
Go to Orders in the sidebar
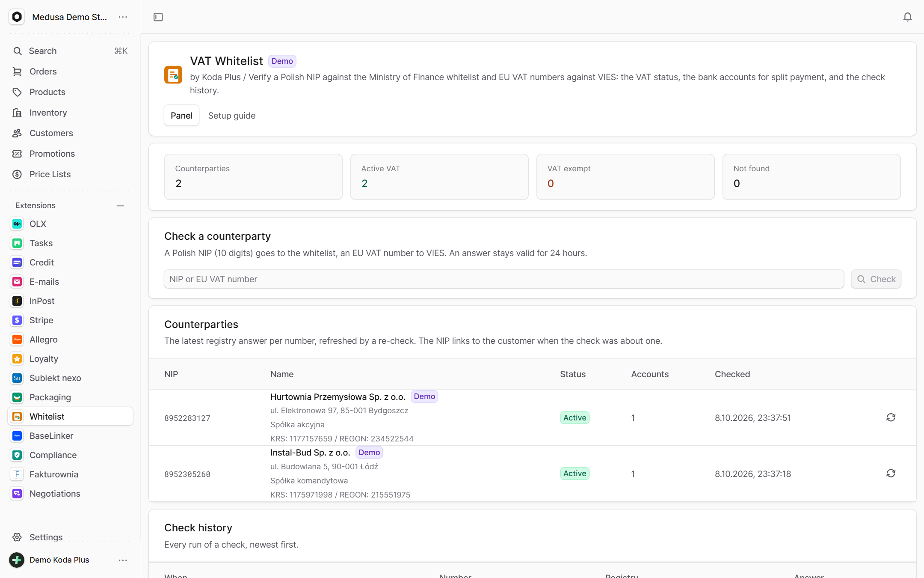(x=71, y=72)
